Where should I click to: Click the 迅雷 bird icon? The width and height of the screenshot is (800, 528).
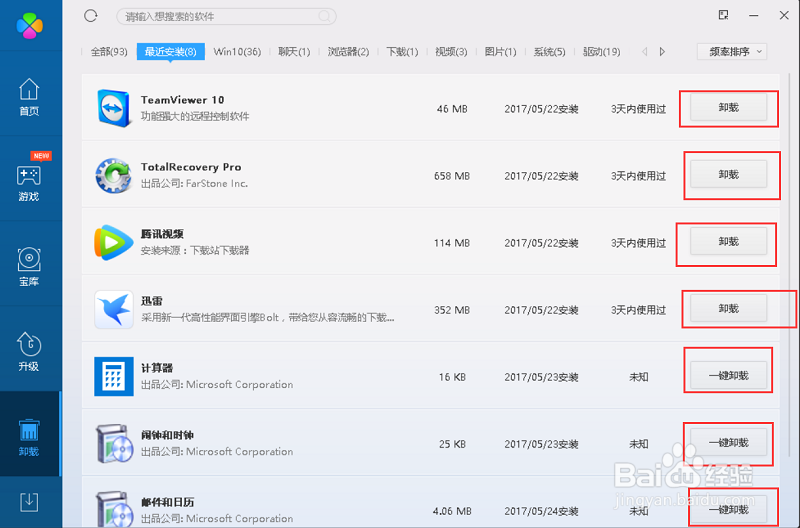point(114,309)
